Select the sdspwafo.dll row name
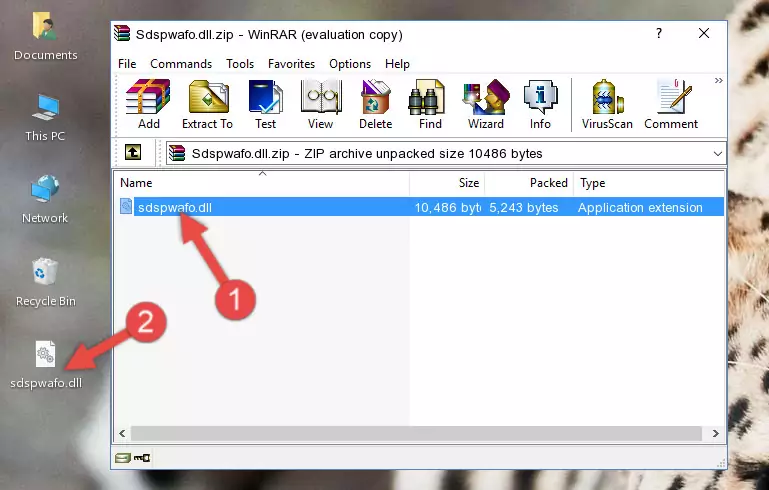The height and width of the screenshot is (490, 769). pyautogui.click(x=175, y=207)
